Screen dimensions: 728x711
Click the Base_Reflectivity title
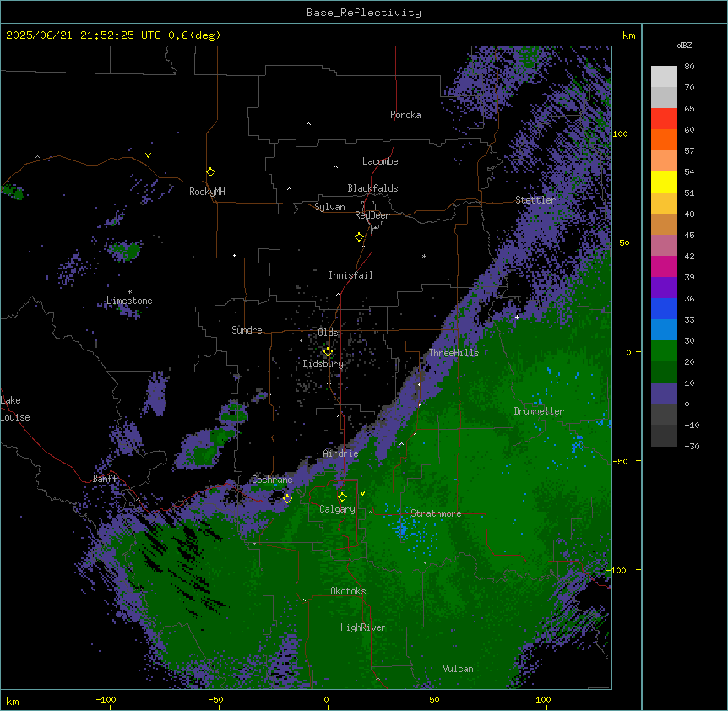pyautogui.click(x=364, y=13)
